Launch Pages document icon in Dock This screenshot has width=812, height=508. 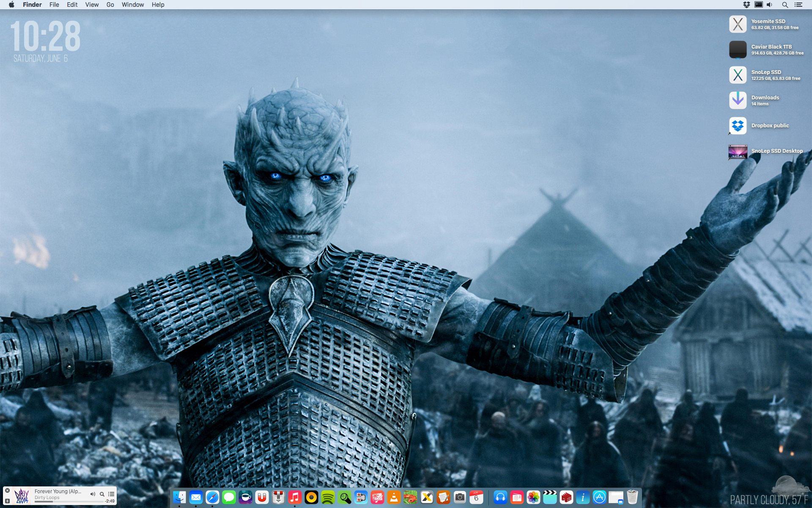point(443,497)
